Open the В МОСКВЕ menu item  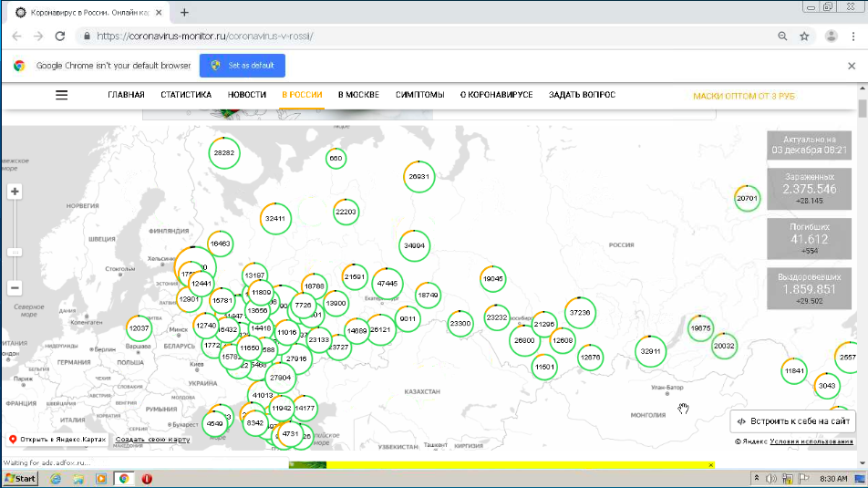coord(358,95)
